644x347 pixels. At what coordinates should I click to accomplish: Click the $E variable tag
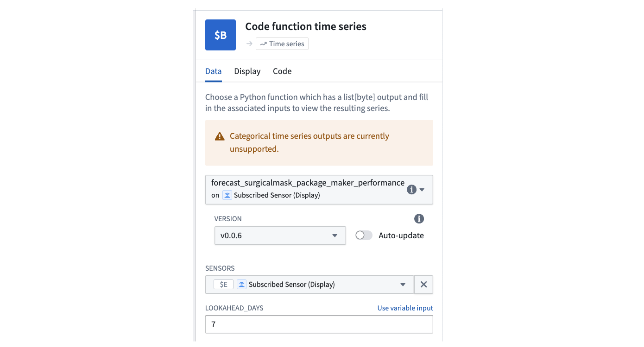click(223, 285)
